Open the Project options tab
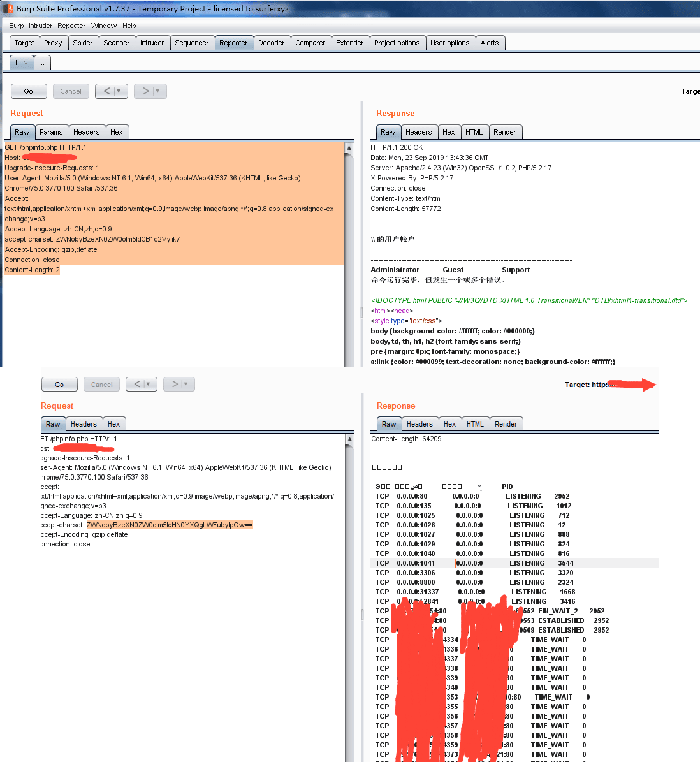The width and height of the screenshot is (700, 762). [397, 43]
